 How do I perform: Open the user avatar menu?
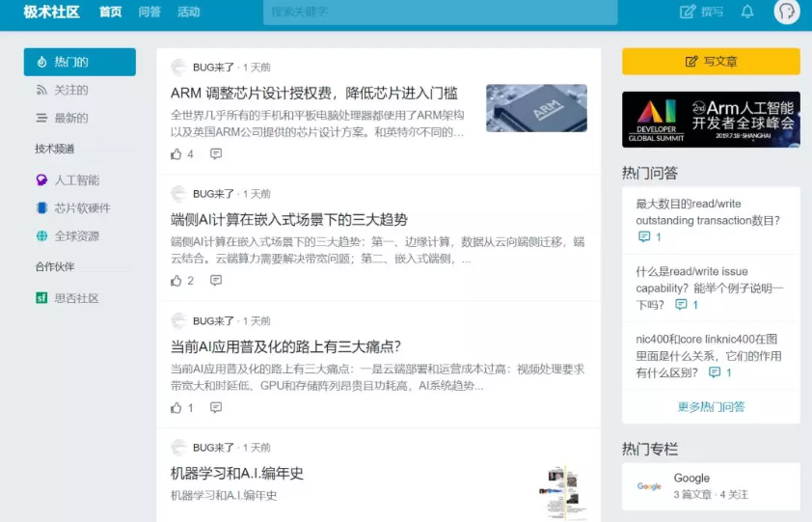tap(787, 12)
